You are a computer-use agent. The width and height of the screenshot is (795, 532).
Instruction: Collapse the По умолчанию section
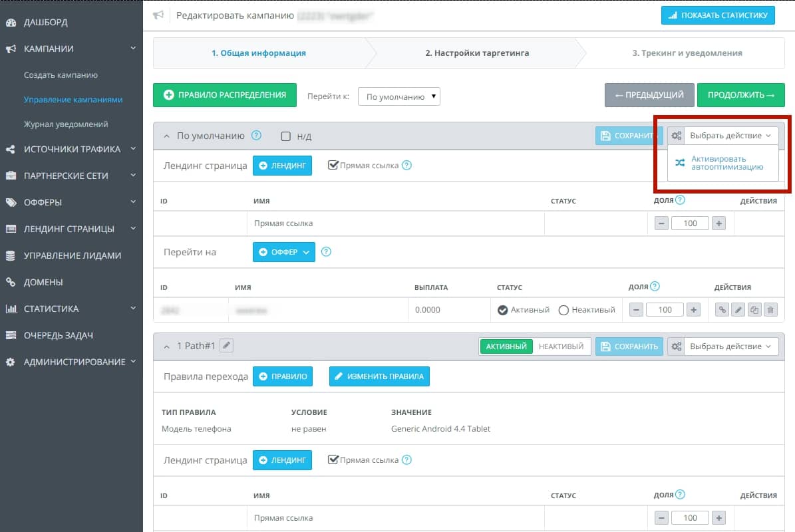pos(167,136)
